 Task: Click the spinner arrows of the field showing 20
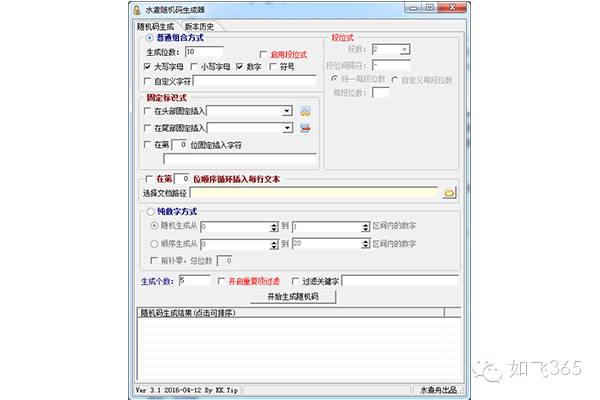(x=365, y=243)
